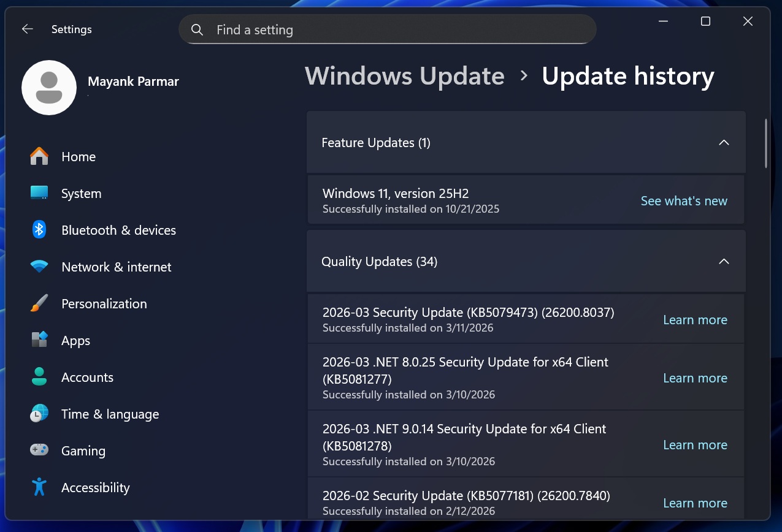
Task: Click the Mayank Parmar profile picture
Action: click(49, 87)
